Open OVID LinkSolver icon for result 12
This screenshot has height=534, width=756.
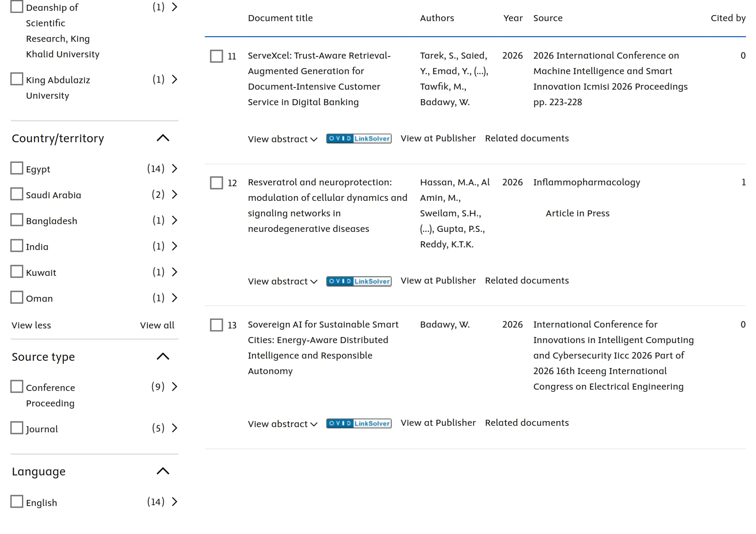click(x=359, y=281)
